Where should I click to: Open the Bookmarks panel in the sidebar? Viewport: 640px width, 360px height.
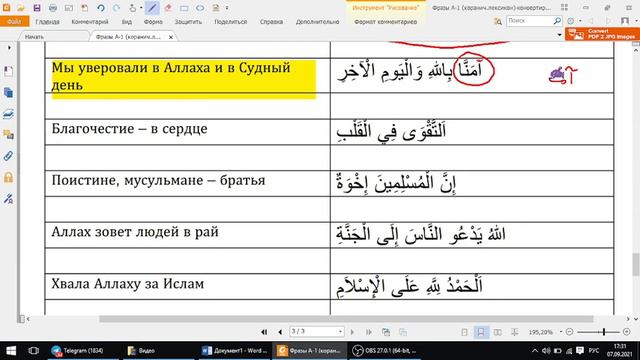coord(8,71)
